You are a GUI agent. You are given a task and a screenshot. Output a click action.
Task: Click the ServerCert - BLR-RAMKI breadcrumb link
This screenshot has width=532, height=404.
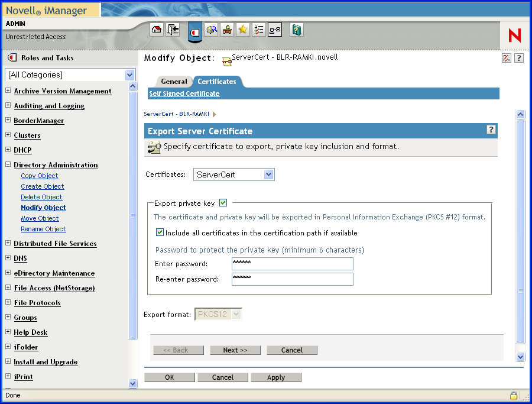coord(176,114)
